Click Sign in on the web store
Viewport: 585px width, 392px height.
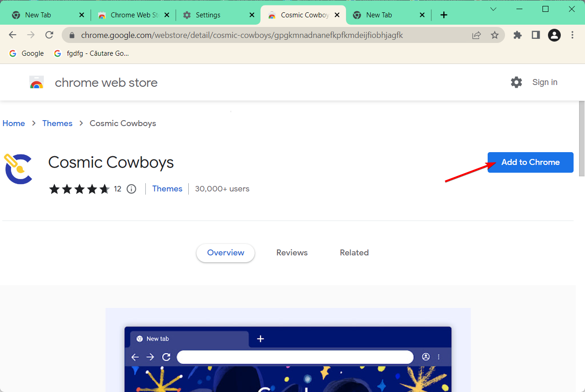pos(545,82)
